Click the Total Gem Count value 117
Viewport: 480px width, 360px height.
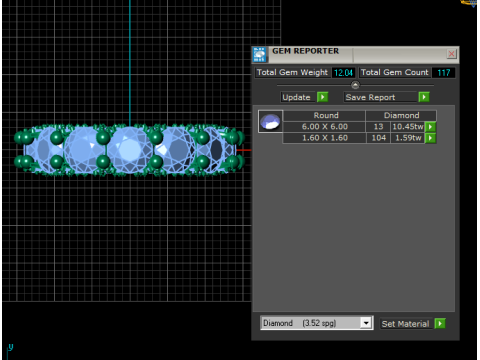(x=443, y=72)
